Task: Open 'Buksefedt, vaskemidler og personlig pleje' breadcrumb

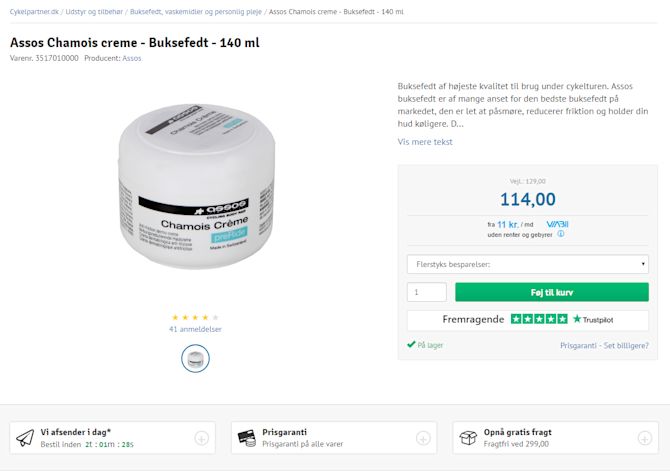Action: [196, 12]
